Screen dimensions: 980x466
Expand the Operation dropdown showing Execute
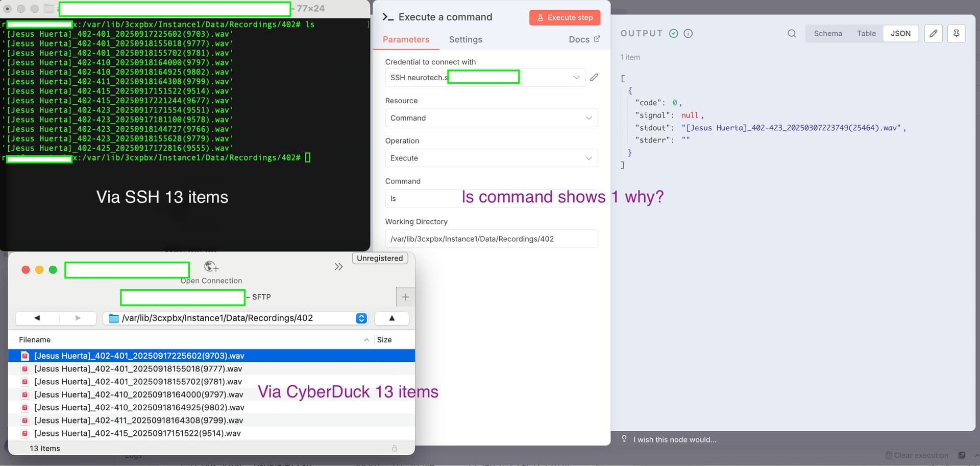tap(491, 158)
